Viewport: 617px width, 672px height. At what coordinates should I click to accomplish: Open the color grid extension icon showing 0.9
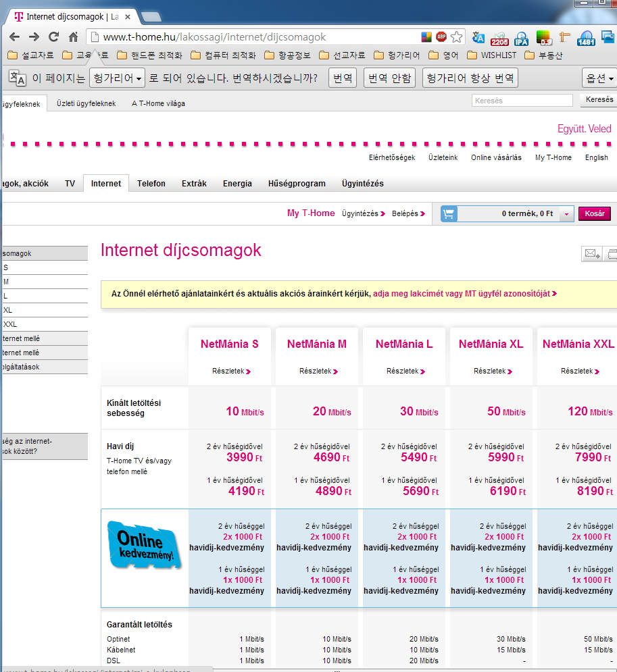(544, 38)
